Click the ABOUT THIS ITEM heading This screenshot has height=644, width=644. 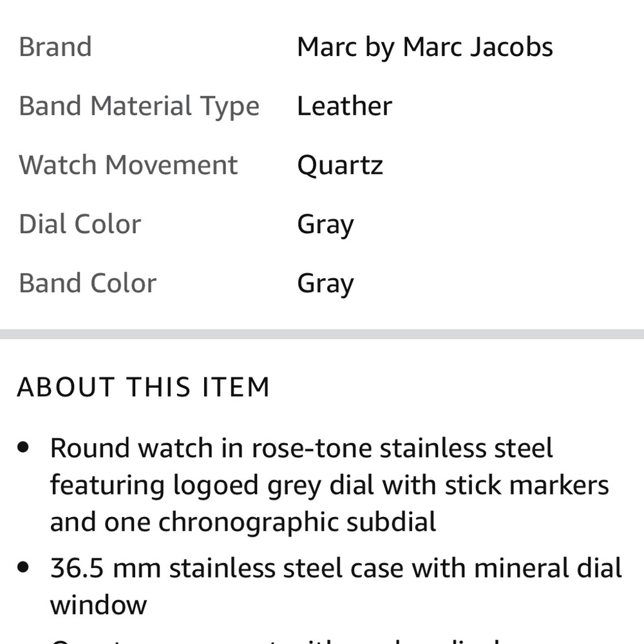(143, 387)
